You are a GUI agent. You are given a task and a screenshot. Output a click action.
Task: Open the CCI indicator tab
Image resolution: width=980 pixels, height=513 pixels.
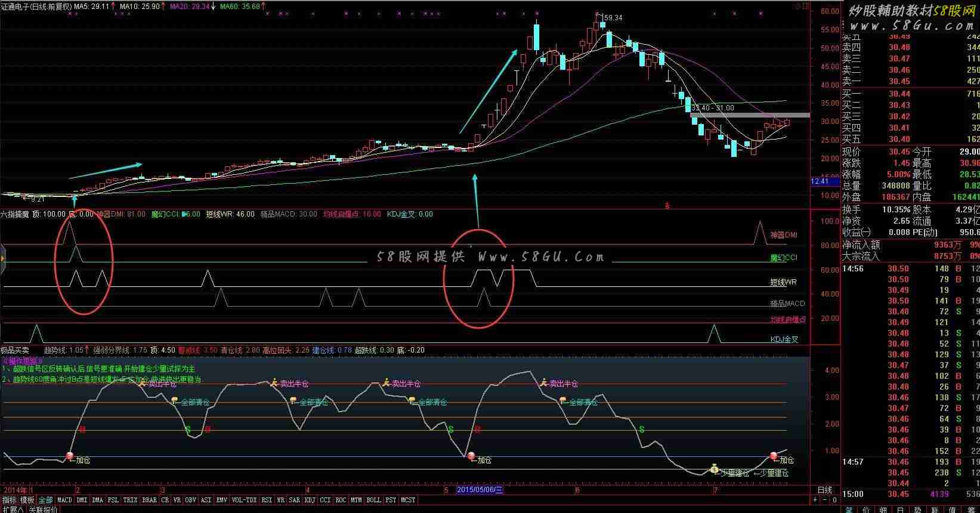pos(326,500)
